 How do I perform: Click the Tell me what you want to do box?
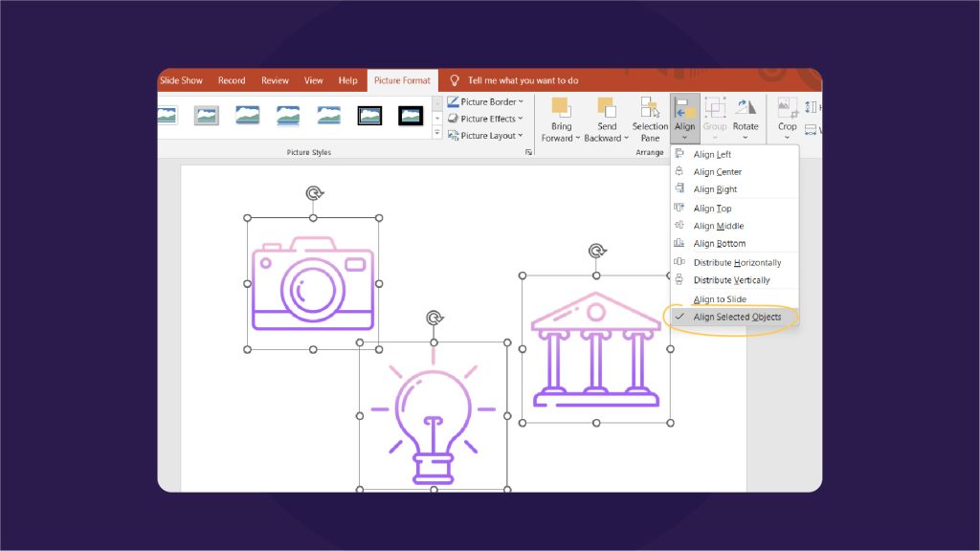(523, 80)
